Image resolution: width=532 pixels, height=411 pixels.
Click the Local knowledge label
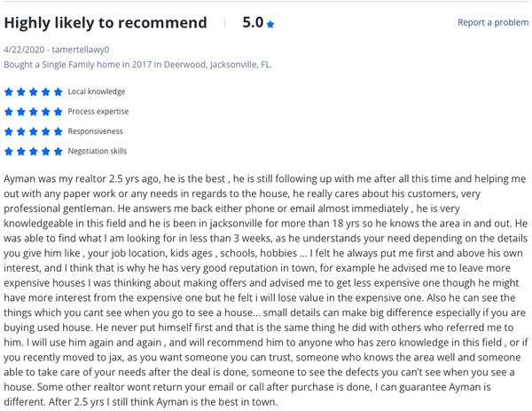(97, 91)
